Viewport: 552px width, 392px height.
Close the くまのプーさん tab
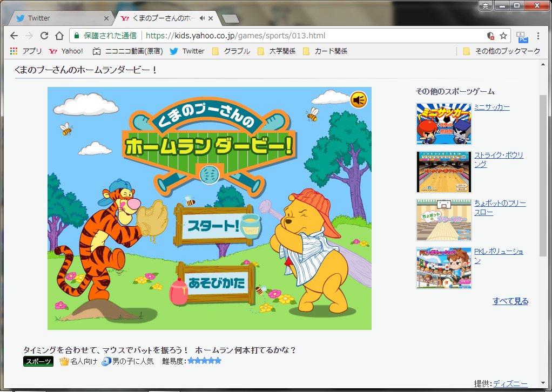211,18
